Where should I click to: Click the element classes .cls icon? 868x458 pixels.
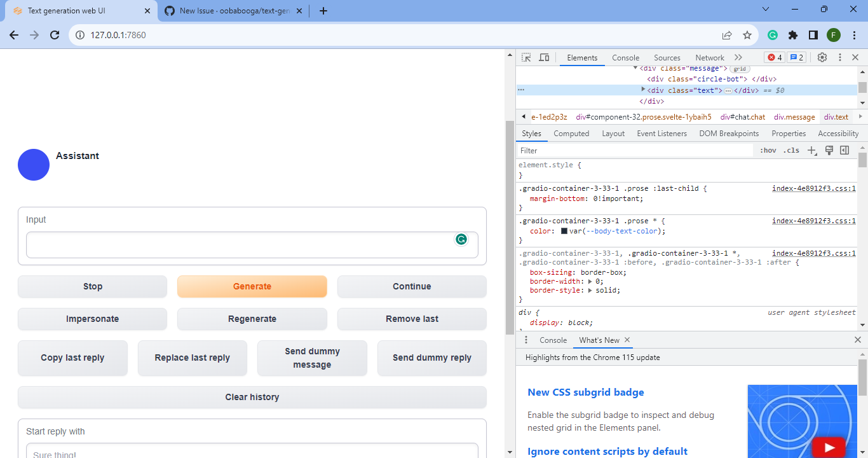791,150
